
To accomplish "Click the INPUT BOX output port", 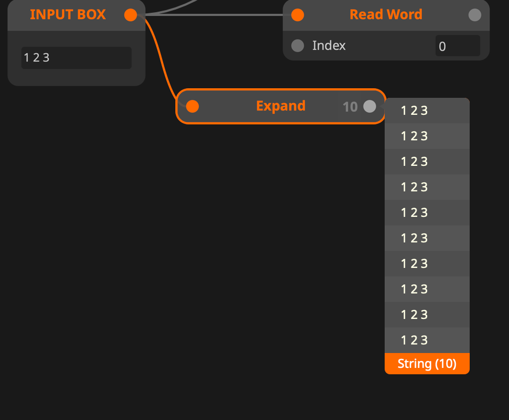I will (131, 15).
